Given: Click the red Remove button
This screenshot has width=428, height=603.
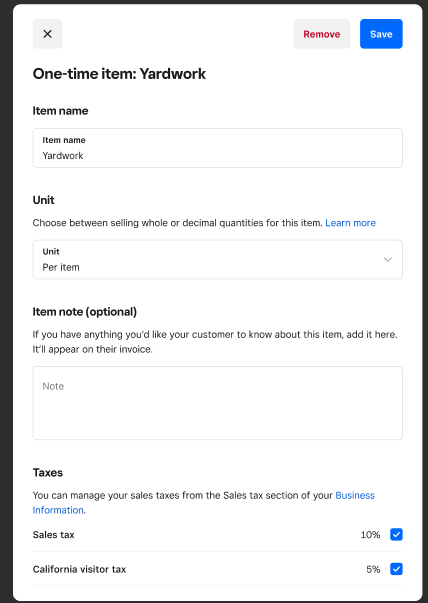Looking at the screenshot, I should coord(321,34).
